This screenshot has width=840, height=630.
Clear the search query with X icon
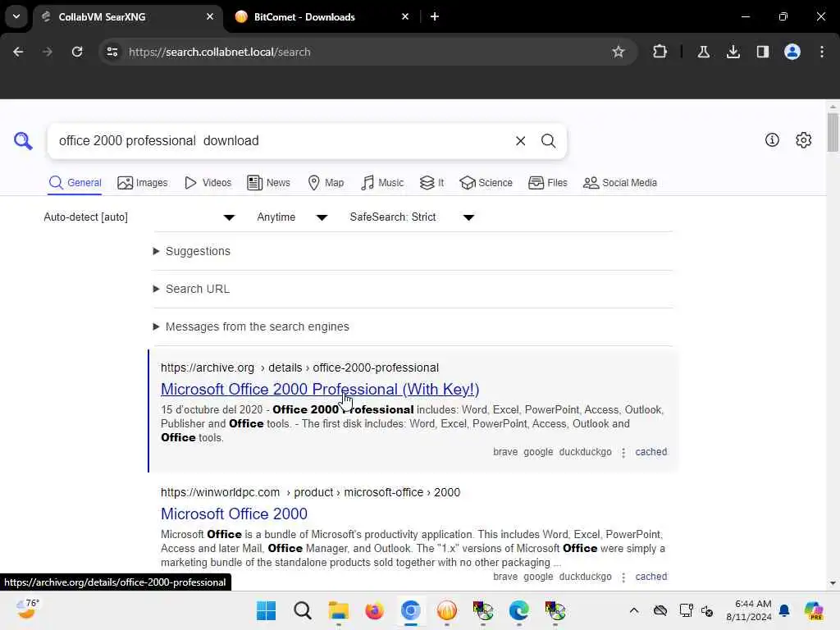click(520, 141)
